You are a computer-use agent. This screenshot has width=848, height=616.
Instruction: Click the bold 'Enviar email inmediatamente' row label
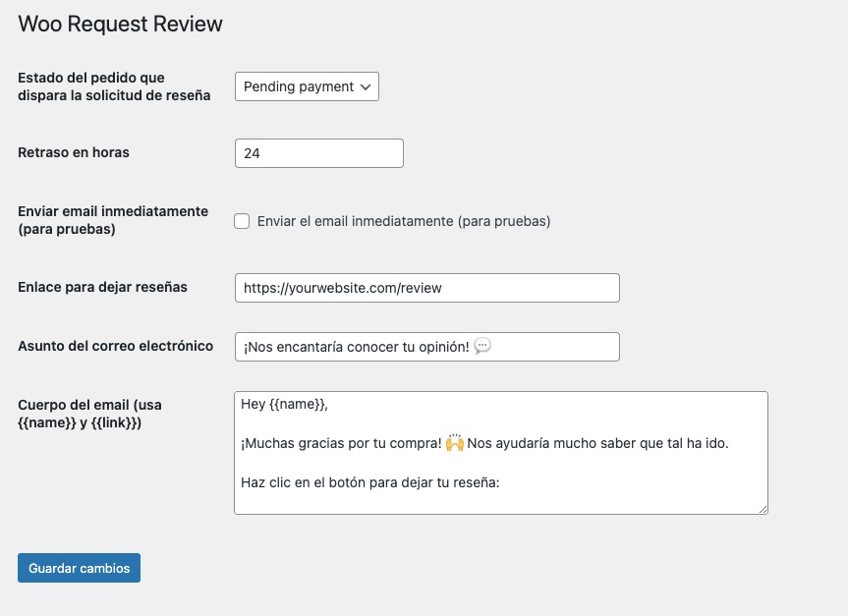tap(113, 220)
